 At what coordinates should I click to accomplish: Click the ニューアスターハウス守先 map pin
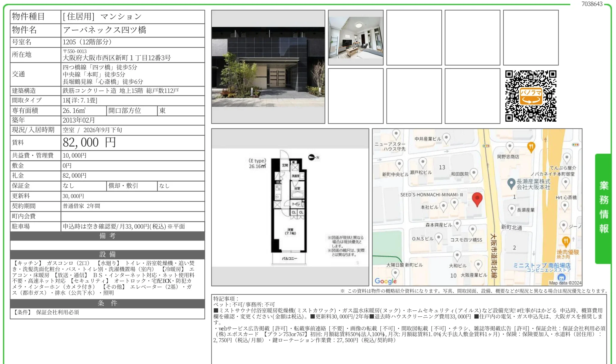click(x=396, y=135)
